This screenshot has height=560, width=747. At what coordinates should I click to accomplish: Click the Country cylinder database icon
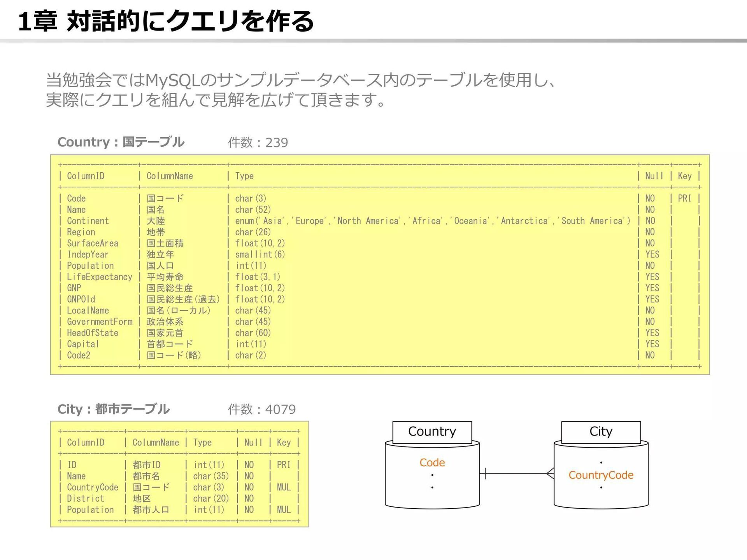tap(432, 496)
